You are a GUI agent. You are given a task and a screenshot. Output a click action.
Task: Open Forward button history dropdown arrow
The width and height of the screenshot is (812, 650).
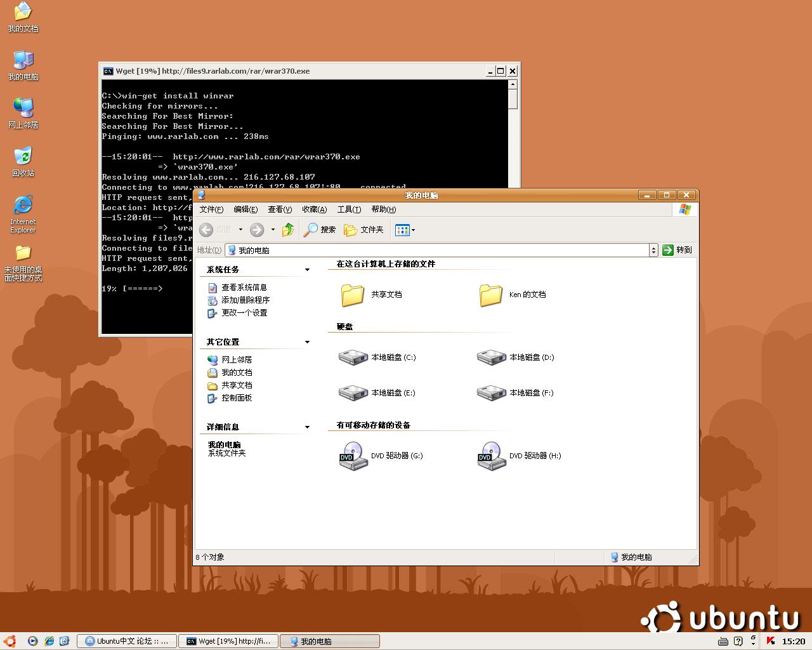273,230
